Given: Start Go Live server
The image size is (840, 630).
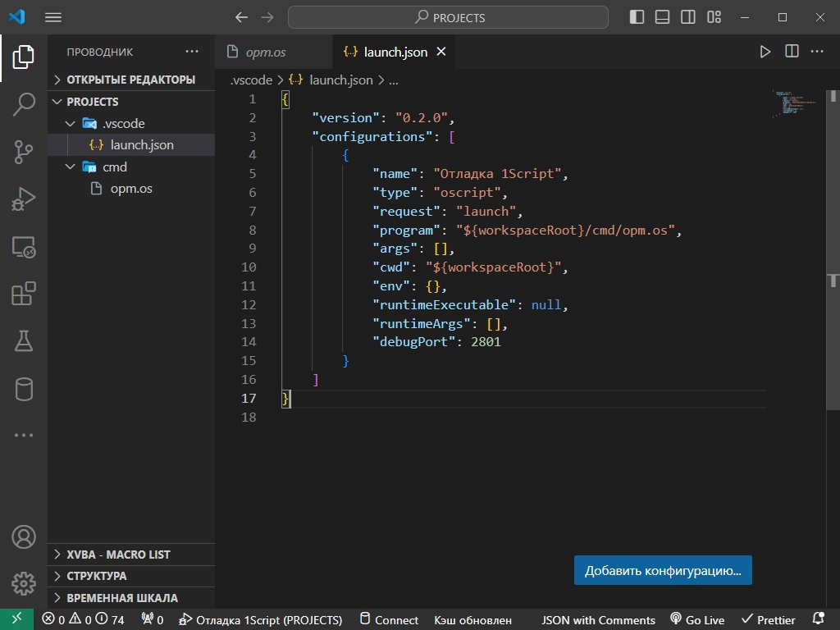Looking at the screenshot, I should click(x=697, y=620).
